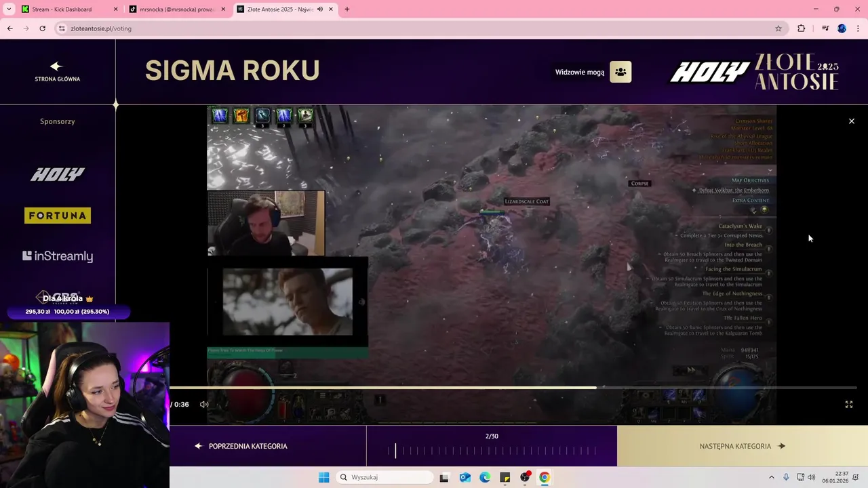Launch Outlook from the taskbar
Viewport: 868px width, 488px height.
(465, 477)
